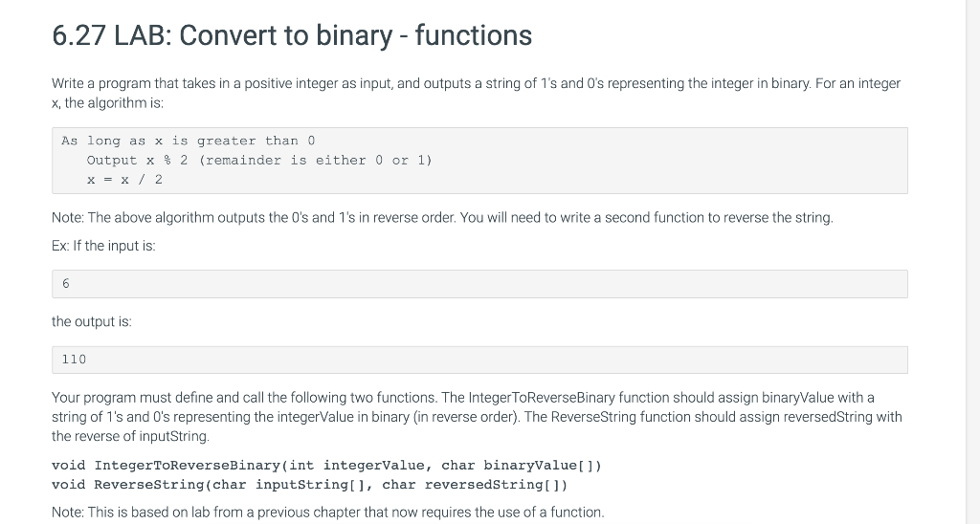980x524 pixels.
Task: Click 'char reversedString[]' parameter text
Action: coord(471,485)
